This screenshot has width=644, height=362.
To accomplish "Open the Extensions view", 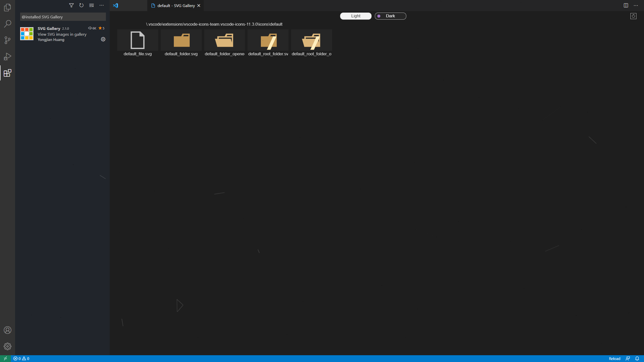I will 8,73.
